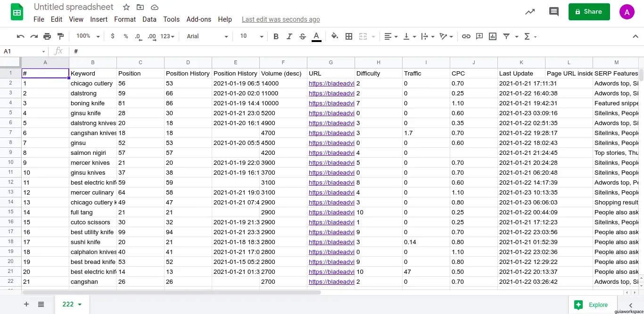Open the Format menu
This screenshot has width=644, height=314.
click(x=125, y=19)
